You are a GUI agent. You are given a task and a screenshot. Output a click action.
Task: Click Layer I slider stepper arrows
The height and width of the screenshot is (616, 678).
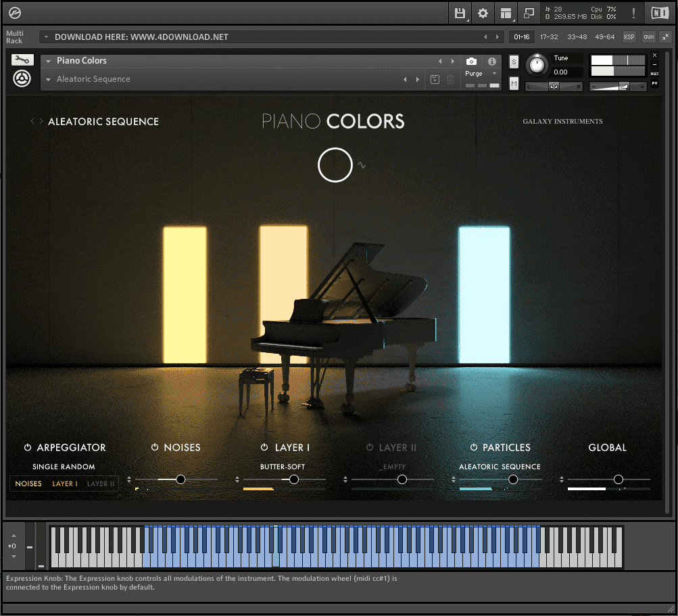237,479
